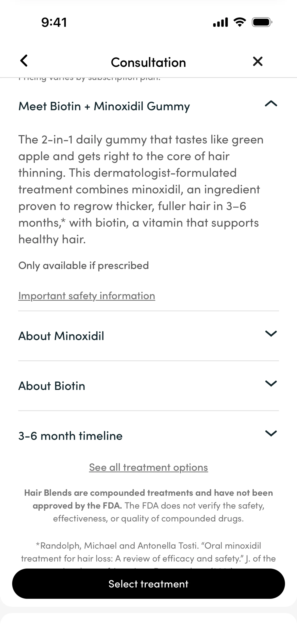This screenshot has height=644, width=297.
Task: Tap See all treatment options link
Action: (x=148, y=467)
